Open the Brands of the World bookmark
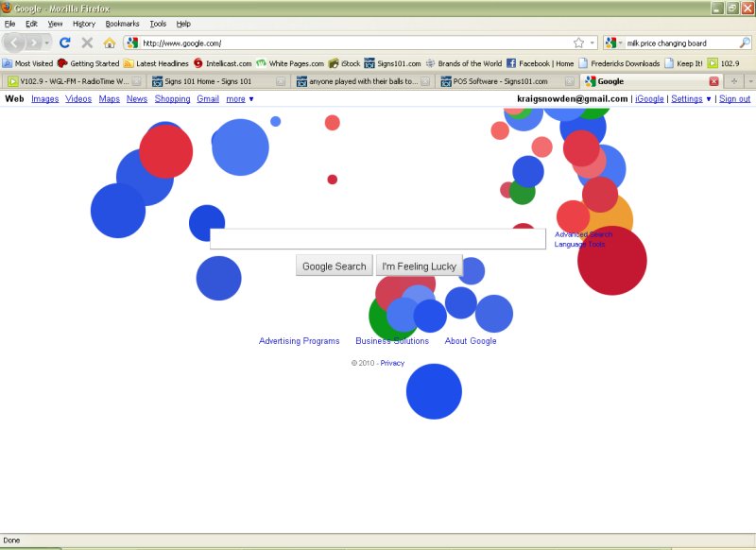The height and width of the screenshot is (550, 756). [464, 63]
